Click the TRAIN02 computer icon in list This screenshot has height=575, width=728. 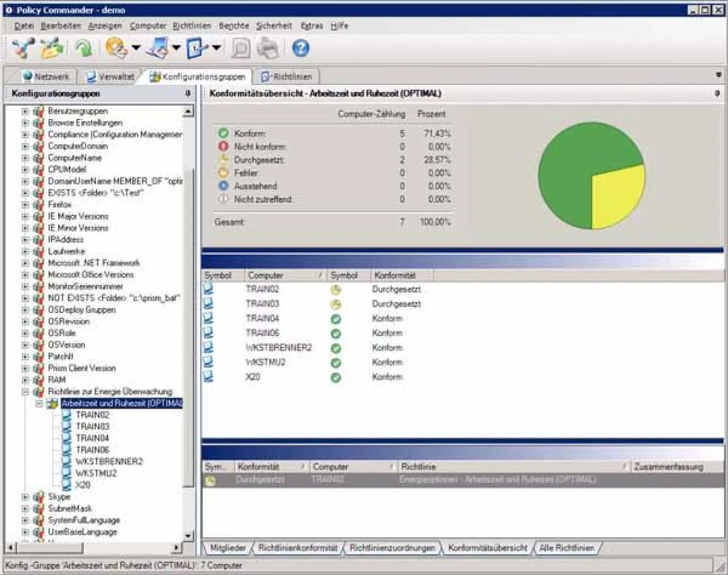(208, 289)
